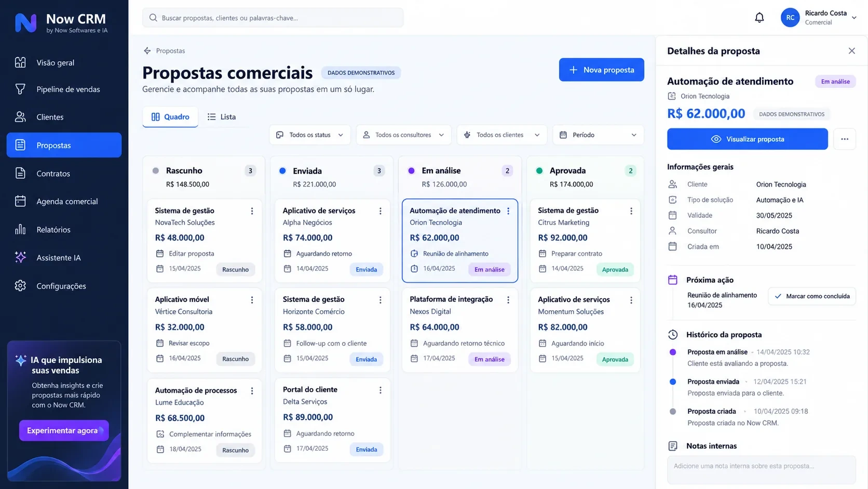Click Experimentar agora button

coord(64,430)
